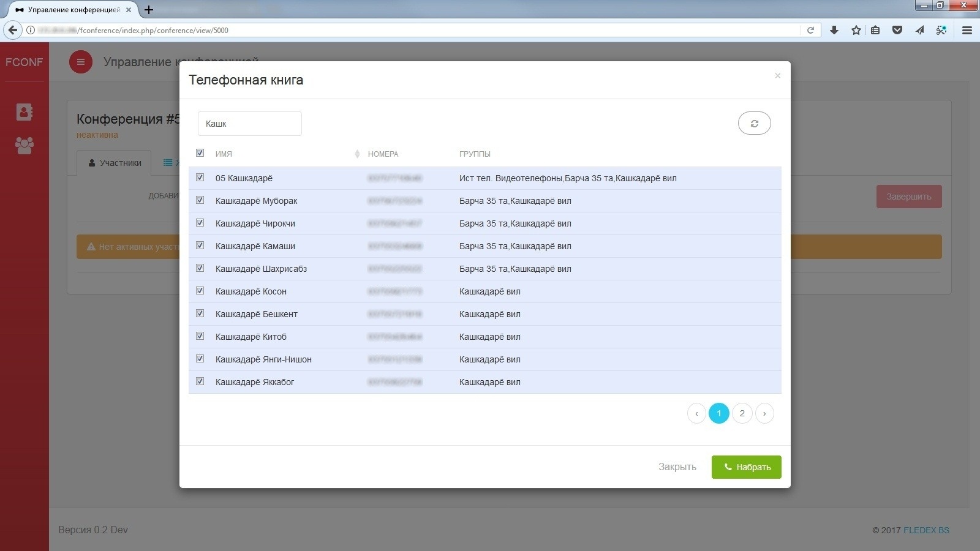Image resolution: width=980 pixels, height=551 pixels.
Task: Select the Кашкадарё Китоб name
Action: [x=251, y=337]
